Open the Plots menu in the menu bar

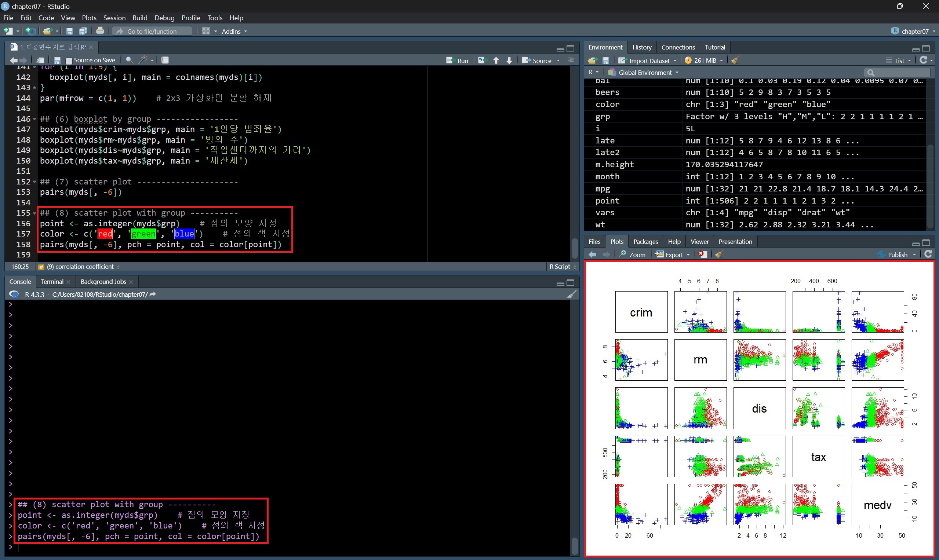89,18
